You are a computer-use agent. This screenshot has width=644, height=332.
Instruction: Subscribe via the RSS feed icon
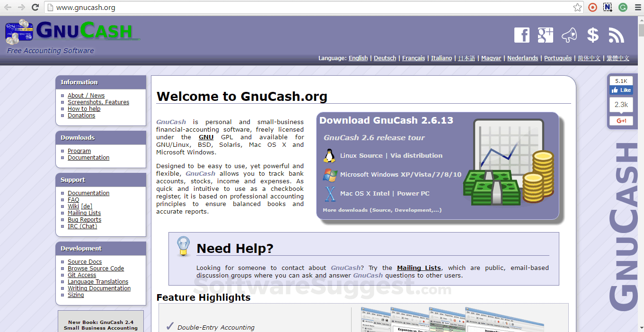[x=616, y=35]
